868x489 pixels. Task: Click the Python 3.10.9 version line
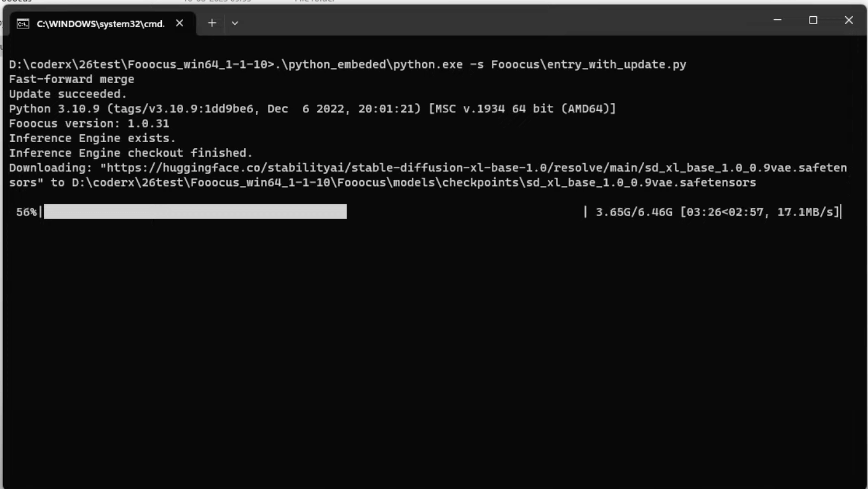312,108
